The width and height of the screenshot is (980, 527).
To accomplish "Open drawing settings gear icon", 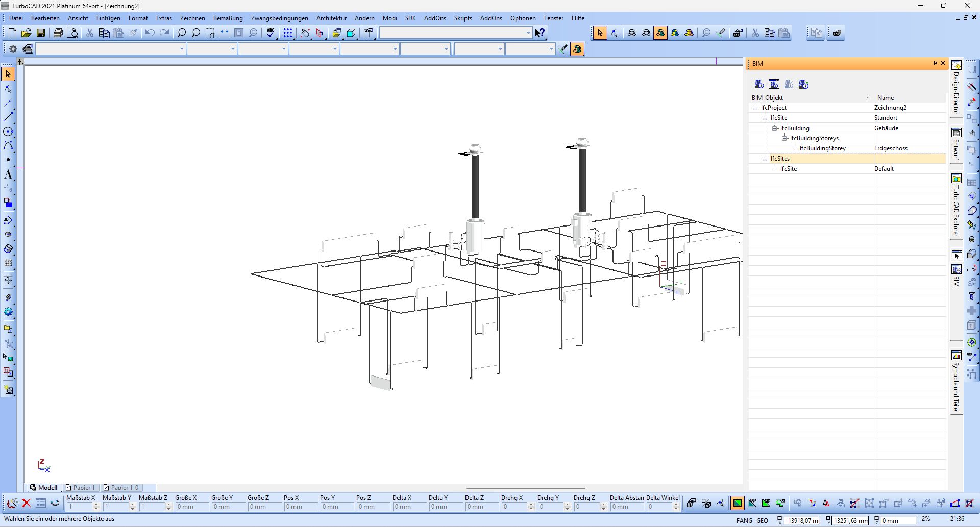I will (13, 49).
